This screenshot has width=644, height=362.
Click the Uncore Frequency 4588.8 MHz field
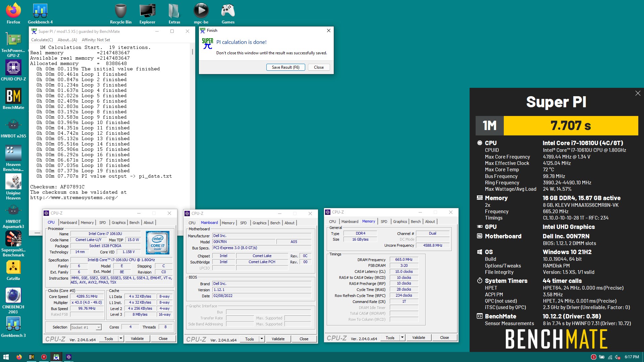pyautogui.click(x=433, y=245)
